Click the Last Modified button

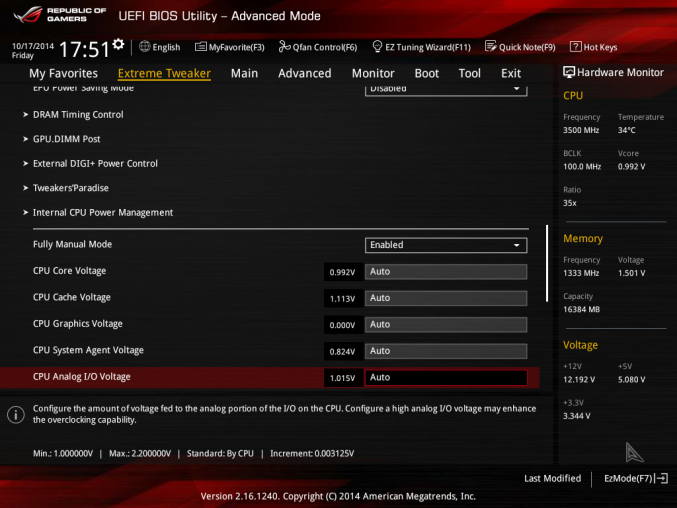point(552,478)
